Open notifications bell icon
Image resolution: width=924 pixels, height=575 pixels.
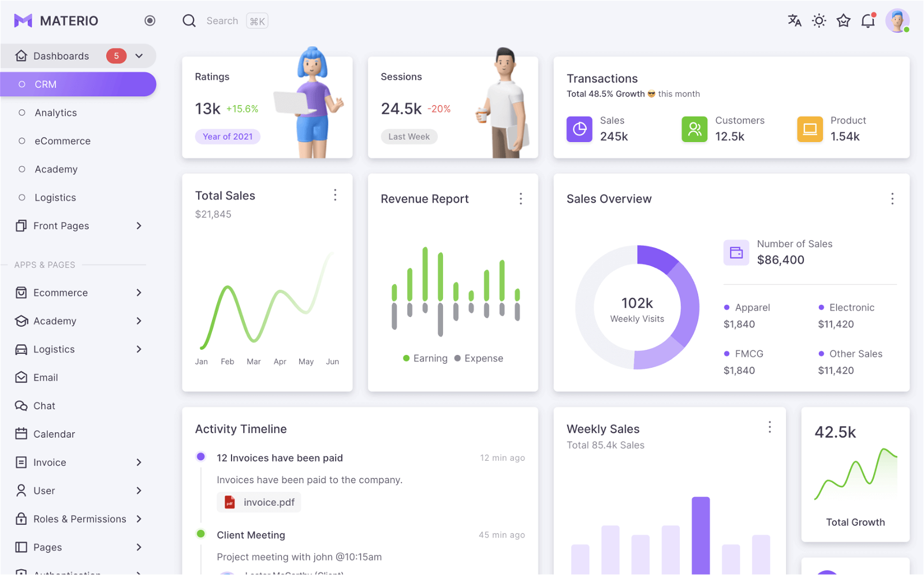(868, 21)
